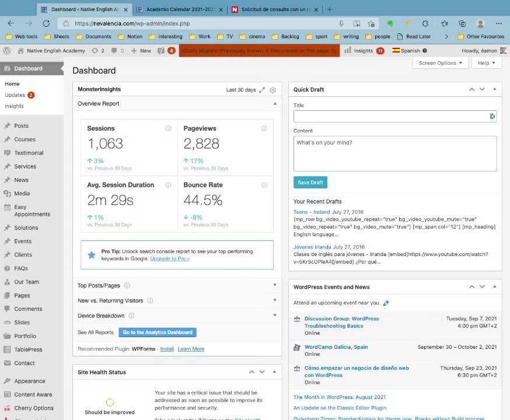
Task: Open the Screen Options dropdown
Action: coord(441,63)
